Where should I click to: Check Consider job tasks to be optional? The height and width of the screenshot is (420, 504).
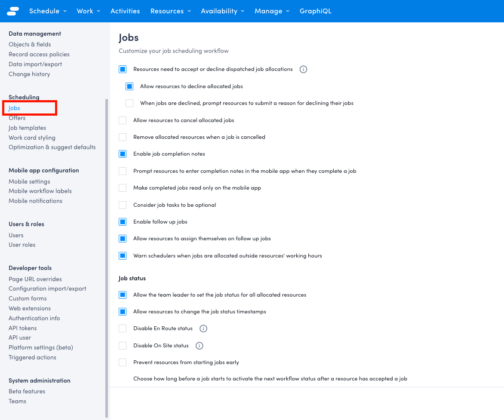coord(122,205)
